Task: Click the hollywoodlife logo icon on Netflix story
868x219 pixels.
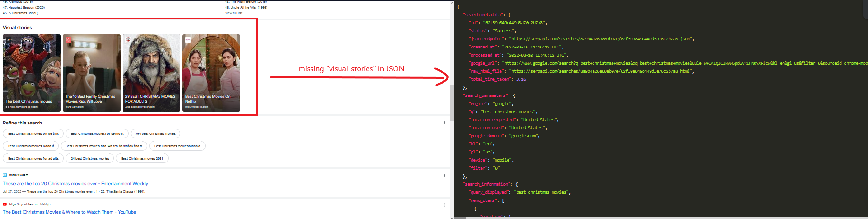Action: 188,40
